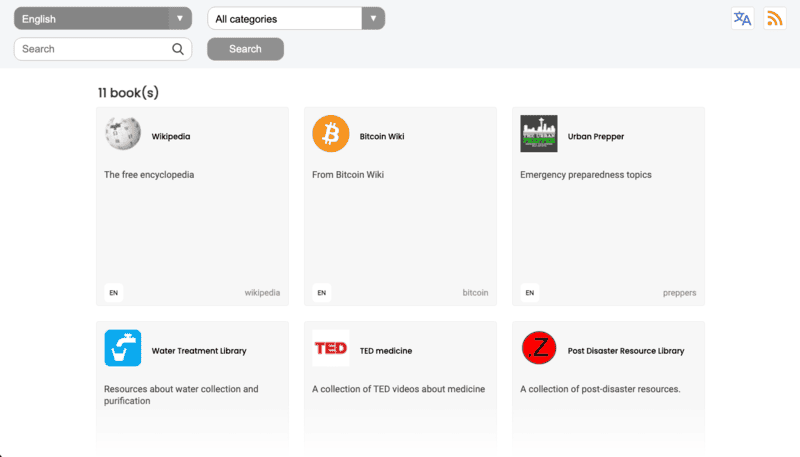Open the Bitcoin Wiki book title

pyautogui.click(x=382, y=136)
